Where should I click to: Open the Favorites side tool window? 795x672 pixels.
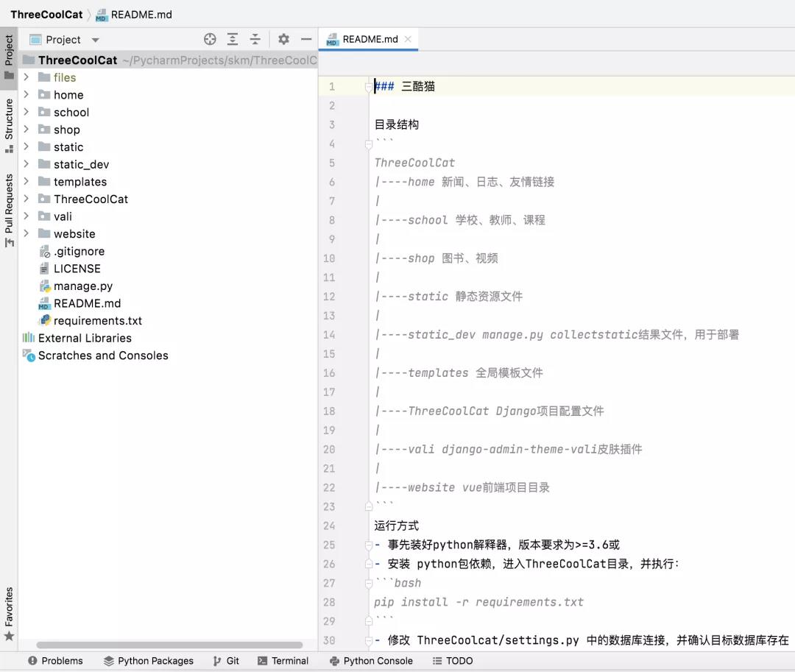[x=9, y=613]
